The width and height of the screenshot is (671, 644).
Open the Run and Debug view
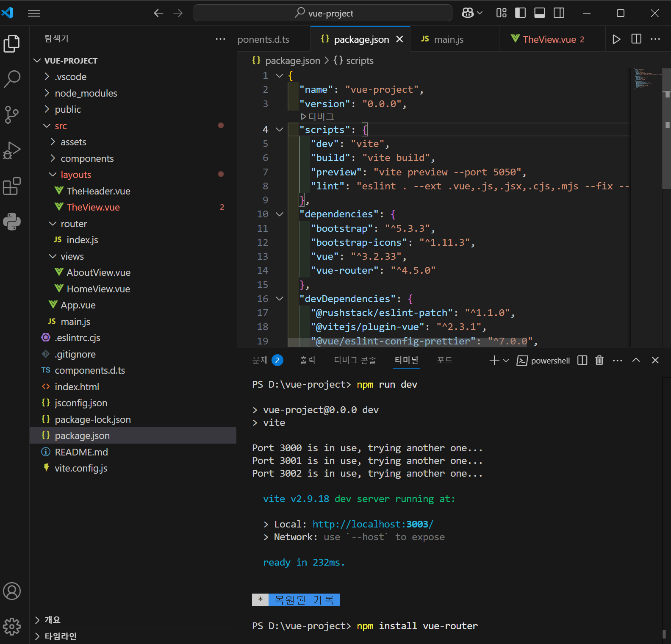click(12, 150)
